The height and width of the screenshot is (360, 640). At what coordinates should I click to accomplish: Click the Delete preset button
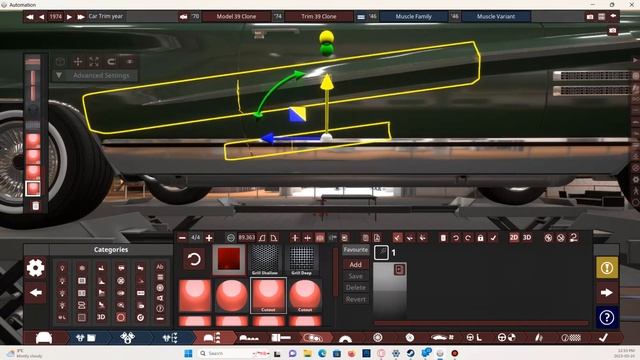356,288
